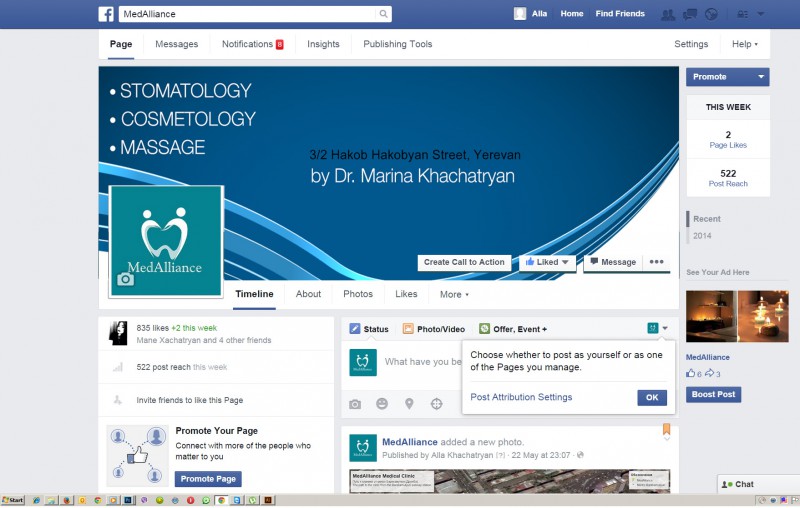Image resolution: width=800 pixels, height=508 pixels.
Task: Click MedAlliance avatar in composer
Action: pos(363,362)
